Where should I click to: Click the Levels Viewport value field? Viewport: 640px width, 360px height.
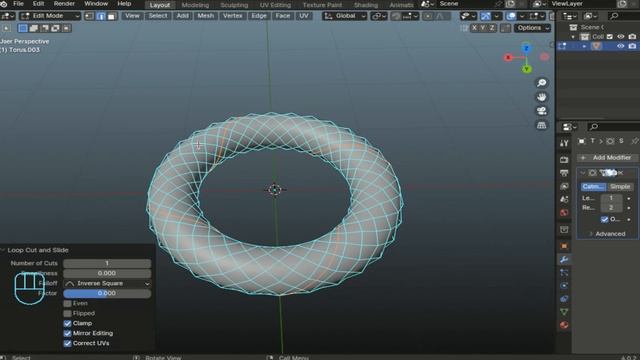611,198
